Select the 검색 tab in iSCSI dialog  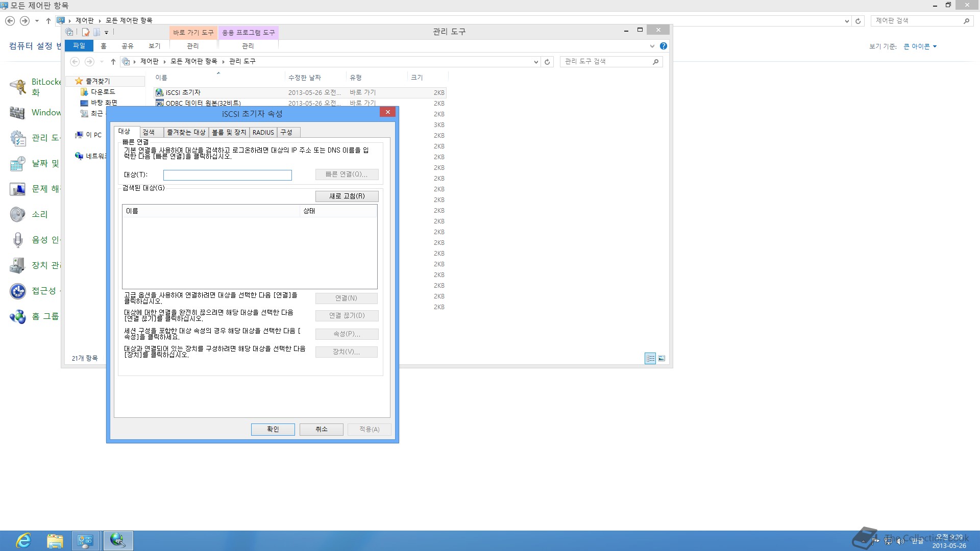point(149,132)
